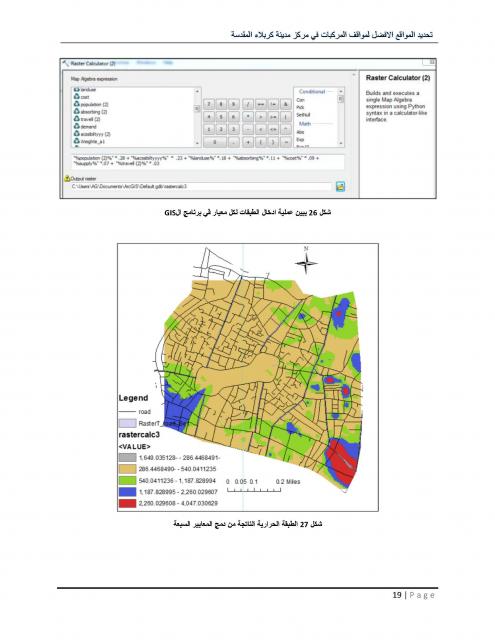Click the Output raster path field
The image size is (495, 640).
[x=201, y=187]
